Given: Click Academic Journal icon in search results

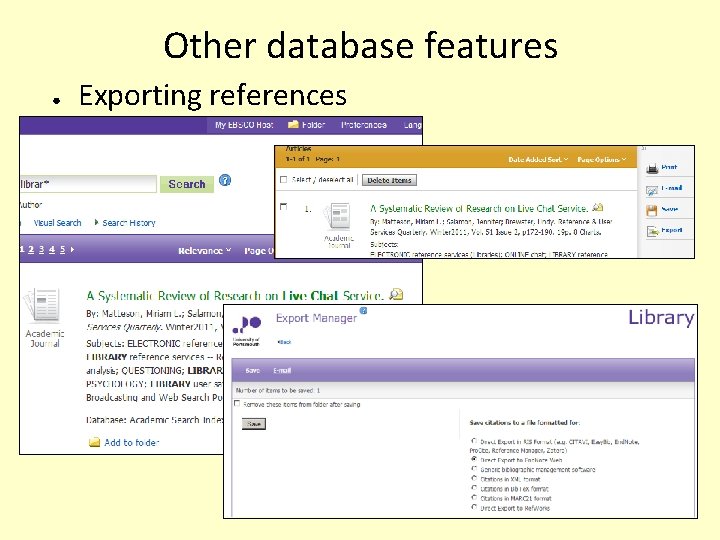Looking at the screenshot, I should coord(42,304).
